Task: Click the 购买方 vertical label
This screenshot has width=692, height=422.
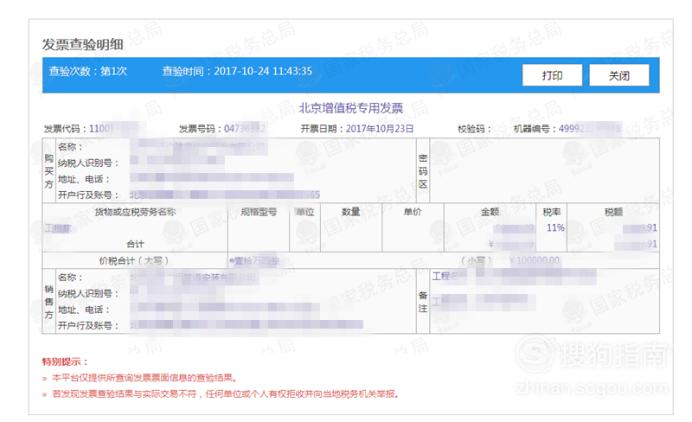Action: click(49, 171)
